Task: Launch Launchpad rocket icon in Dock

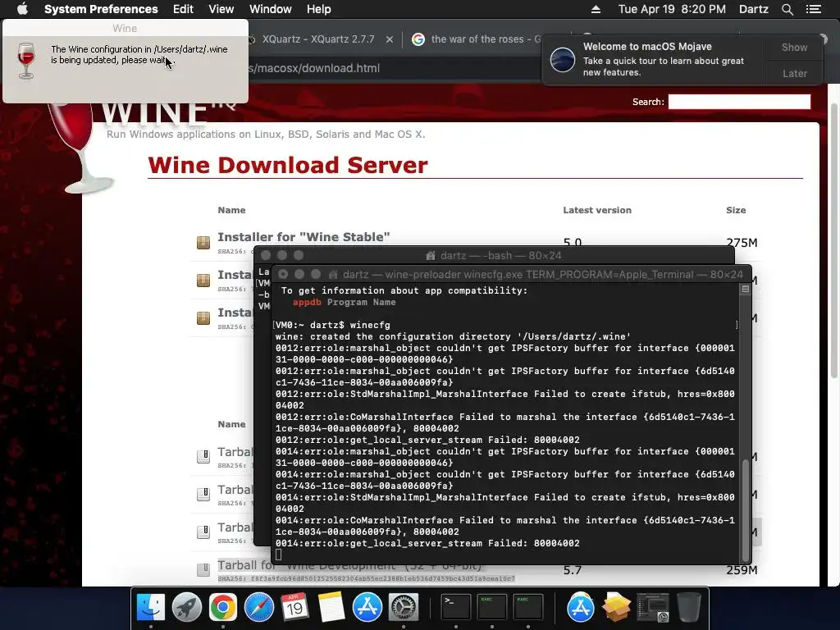Action: pos(186,607)
